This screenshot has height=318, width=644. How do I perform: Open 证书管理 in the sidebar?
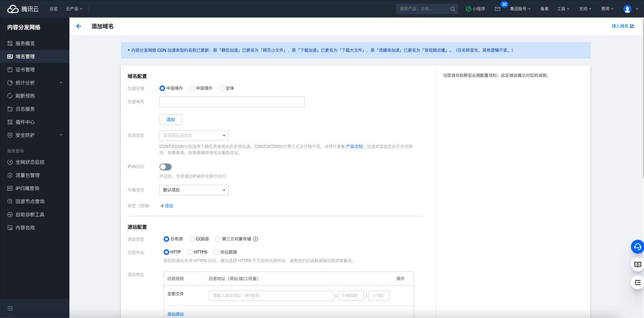pos(25,70)
